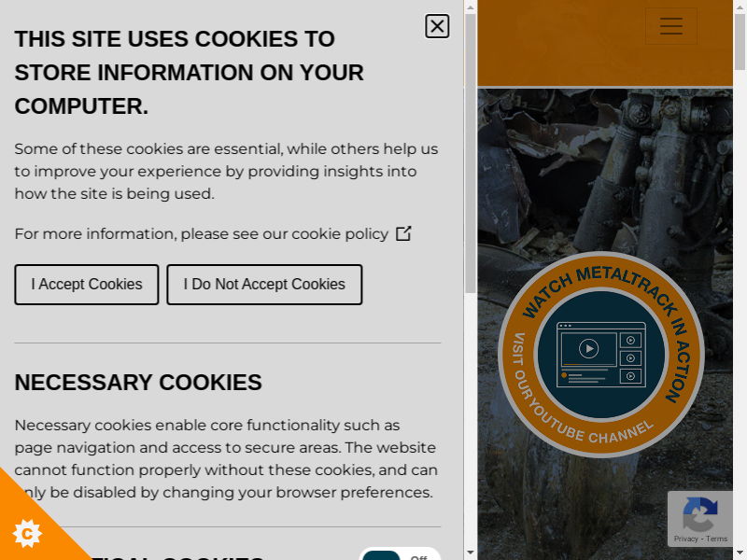Click the bottom playlist thumbnail icon in the badge
747x560 pixels.
point(630,376)
